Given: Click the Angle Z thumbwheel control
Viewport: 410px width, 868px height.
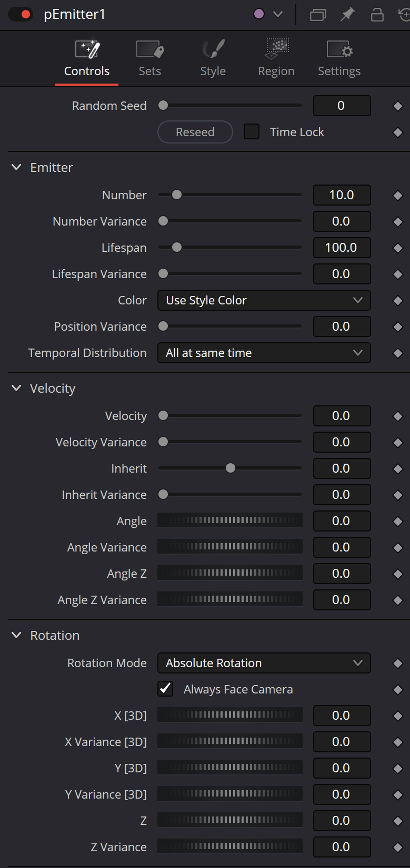Looking at the screenshot, I should pyautogui.click(x=230, y=573).
